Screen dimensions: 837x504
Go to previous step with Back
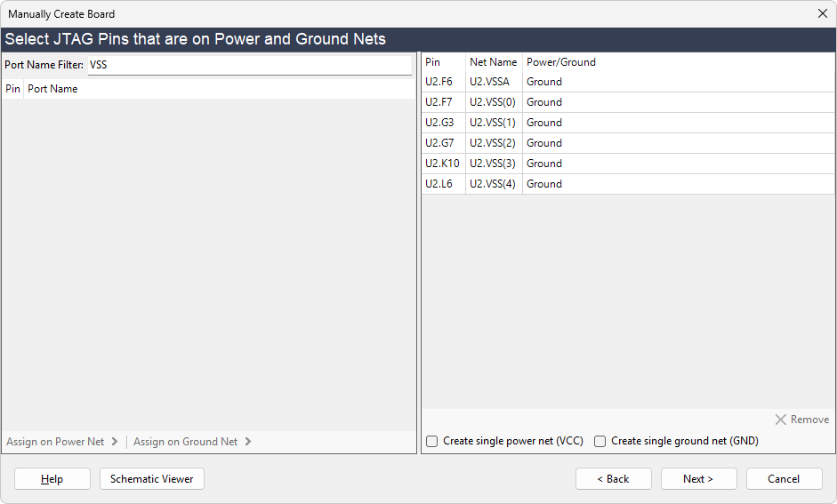[613, 479]
